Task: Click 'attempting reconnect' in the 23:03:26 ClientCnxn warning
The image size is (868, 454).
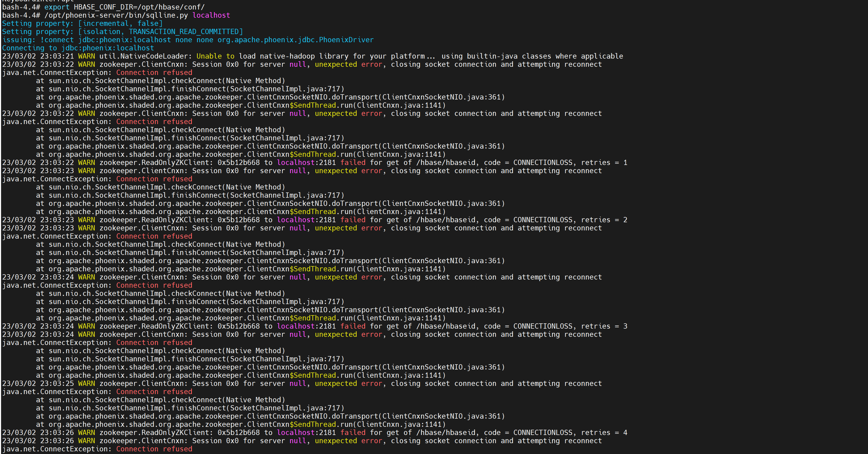Action: 560,441
